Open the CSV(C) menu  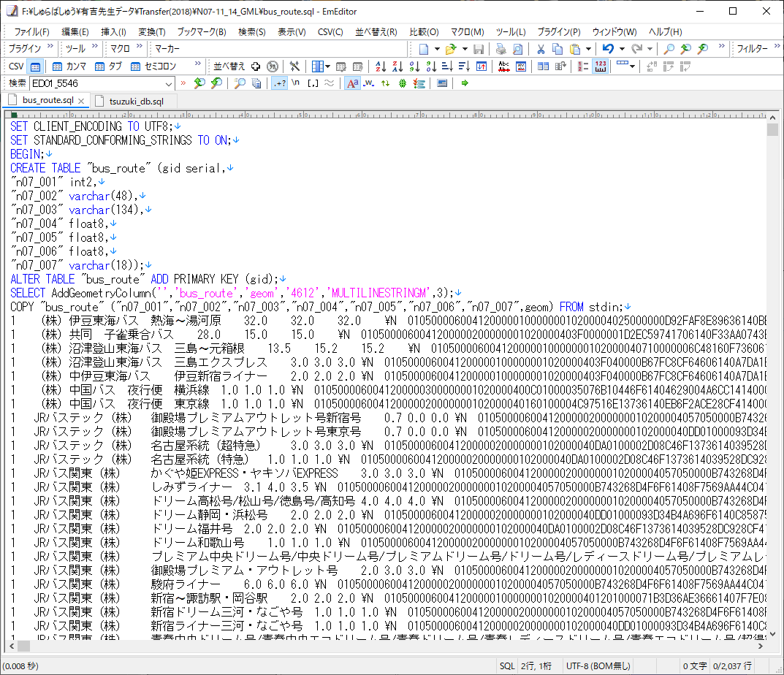coord(330,31)
